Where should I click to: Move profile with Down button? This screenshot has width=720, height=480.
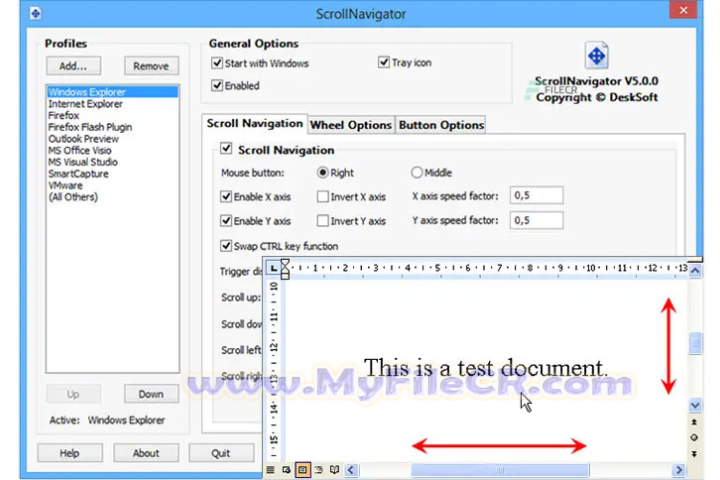click(151, 394)
